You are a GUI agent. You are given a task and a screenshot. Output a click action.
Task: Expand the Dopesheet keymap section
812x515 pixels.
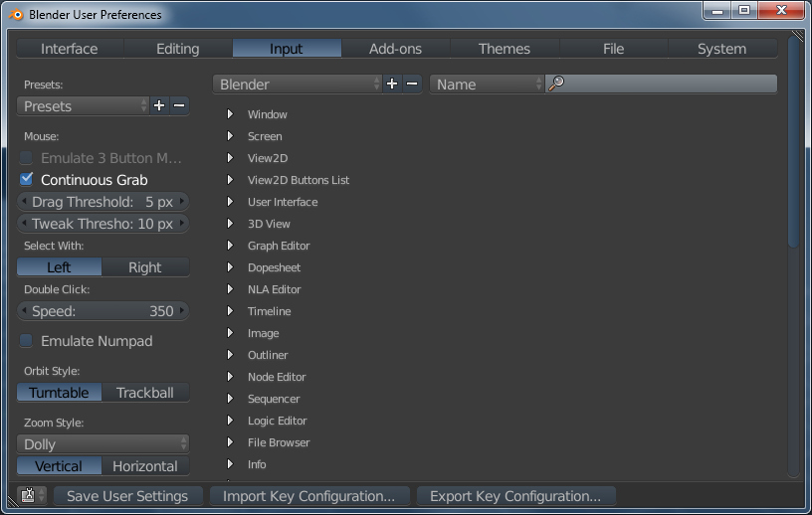(230, 267)
